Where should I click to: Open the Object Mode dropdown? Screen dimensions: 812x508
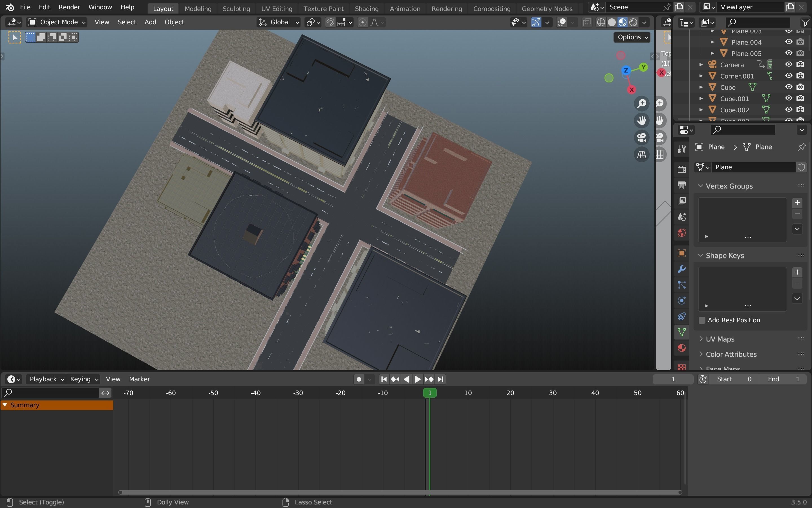[x=57, y=22]
